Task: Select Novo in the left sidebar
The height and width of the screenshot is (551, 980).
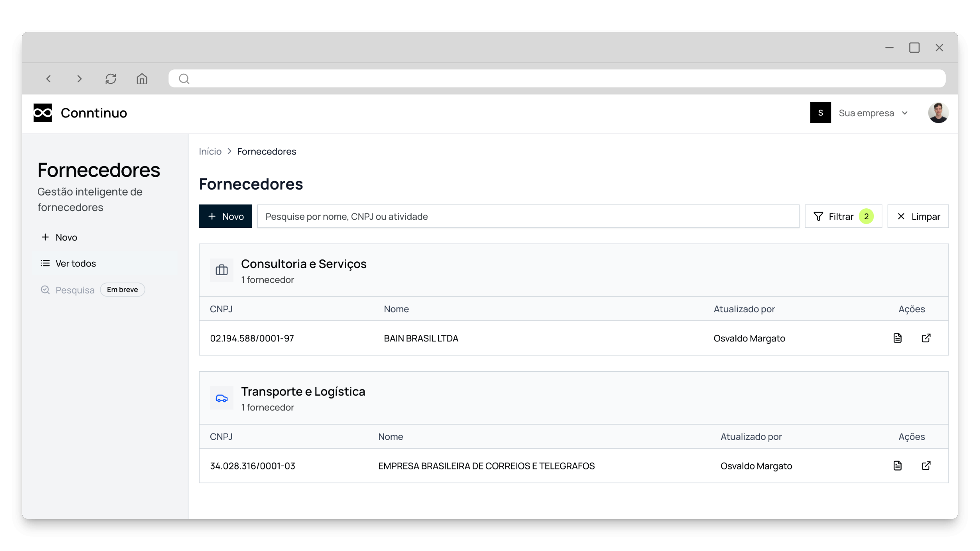Action: (66, 237)
